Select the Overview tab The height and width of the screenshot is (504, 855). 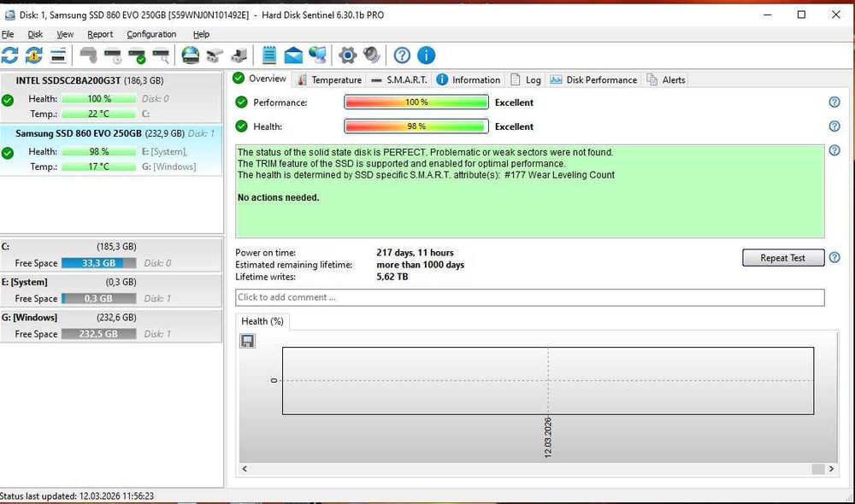[x=260, y=79]
